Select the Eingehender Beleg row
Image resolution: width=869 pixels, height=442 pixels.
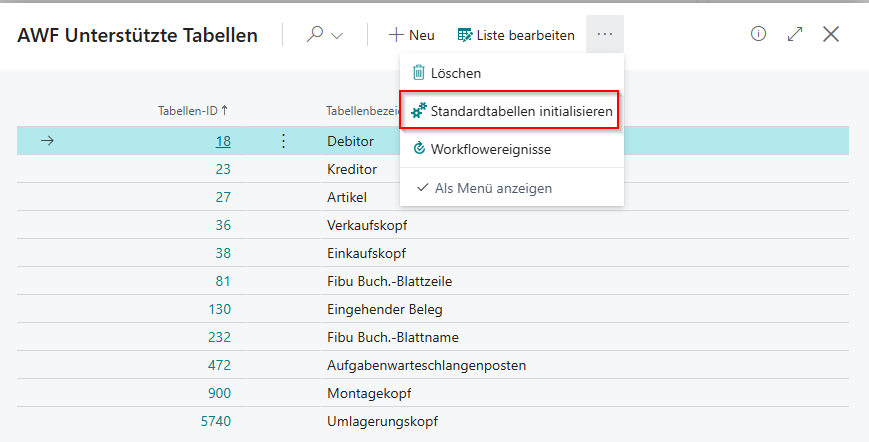[384, 309]
